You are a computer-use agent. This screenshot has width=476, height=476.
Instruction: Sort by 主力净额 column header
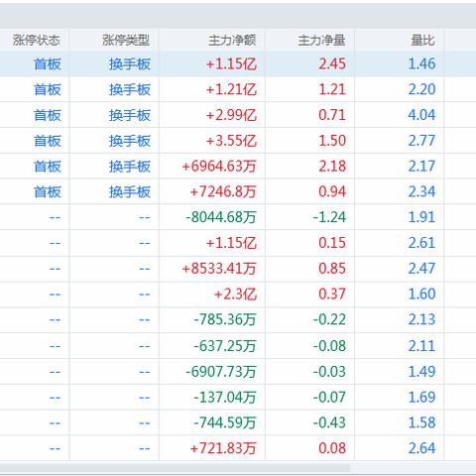coord(232,41)
